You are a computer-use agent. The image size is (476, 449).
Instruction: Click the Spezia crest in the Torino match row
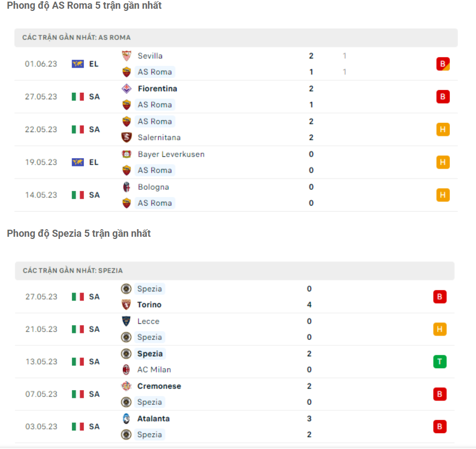[x=126, y=289]
